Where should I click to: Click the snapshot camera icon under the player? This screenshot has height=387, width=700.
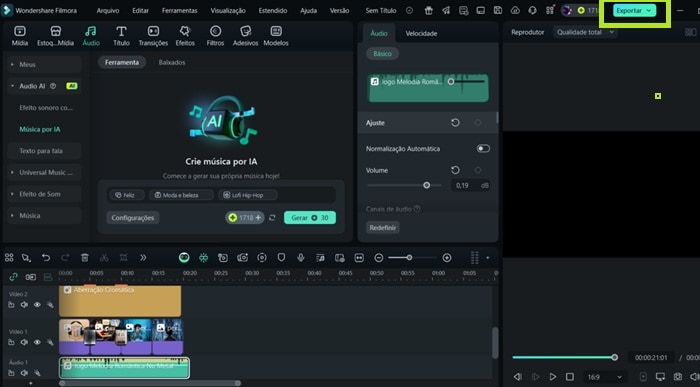(678, 377)
